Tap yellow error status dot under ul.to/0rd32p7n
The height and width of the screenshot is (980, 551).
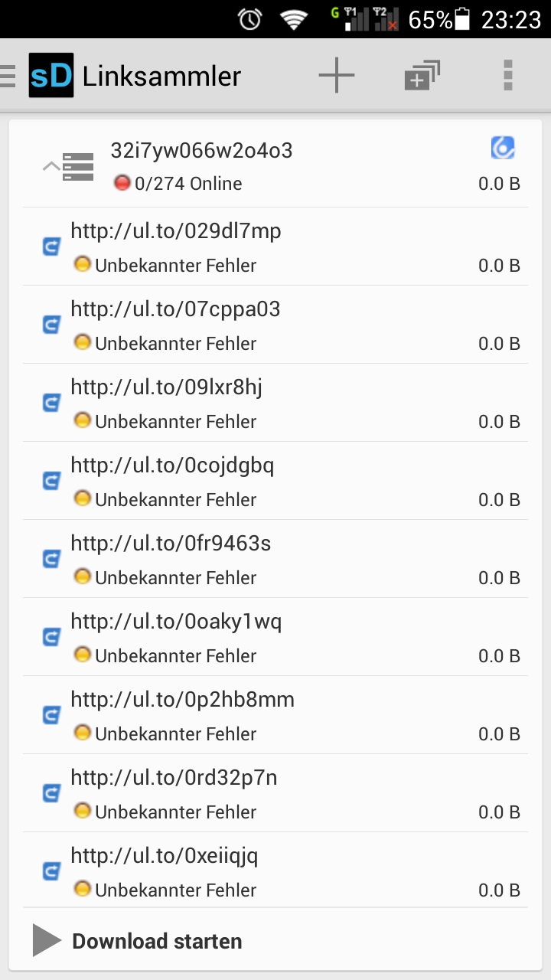82,811
